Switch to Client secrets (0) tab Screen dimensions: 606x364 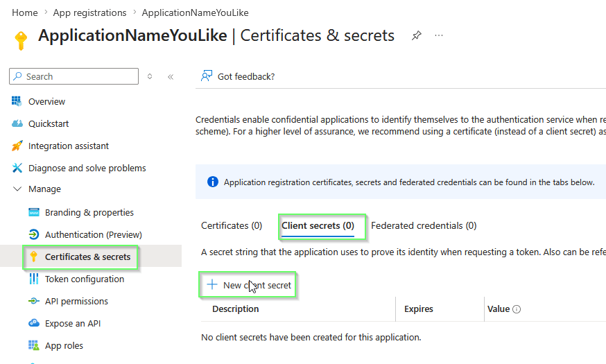[318, 225]
